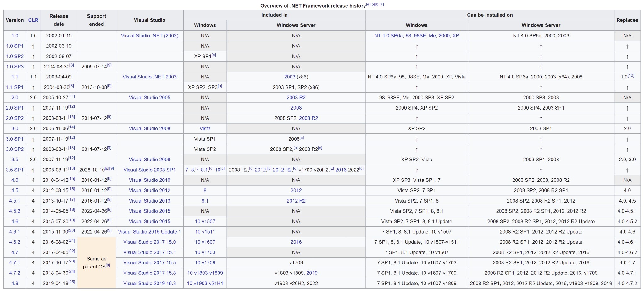Open version 1.1 SP1 link

click(15, 87)
